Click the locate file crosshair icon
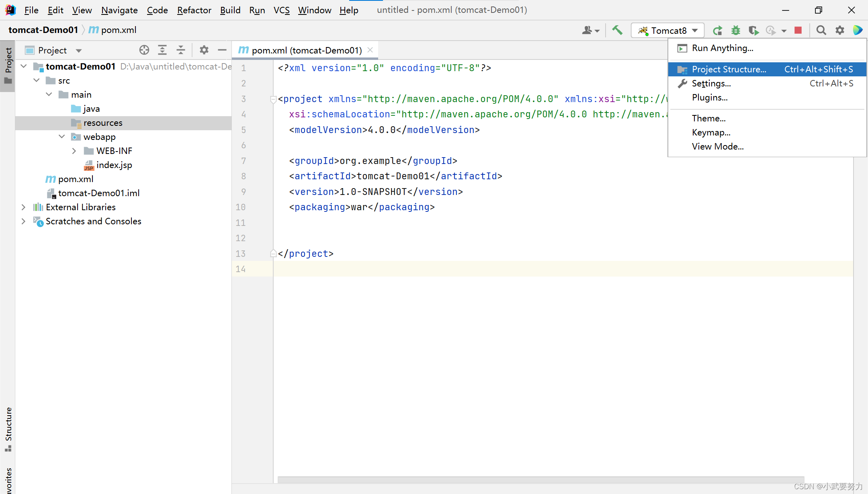The image size is (868, 494). pos(144,50)
